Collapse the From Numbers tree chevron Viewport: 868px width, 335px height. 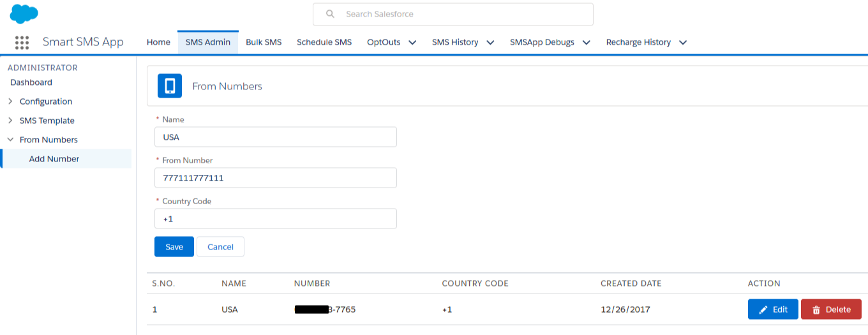point(10,140)
